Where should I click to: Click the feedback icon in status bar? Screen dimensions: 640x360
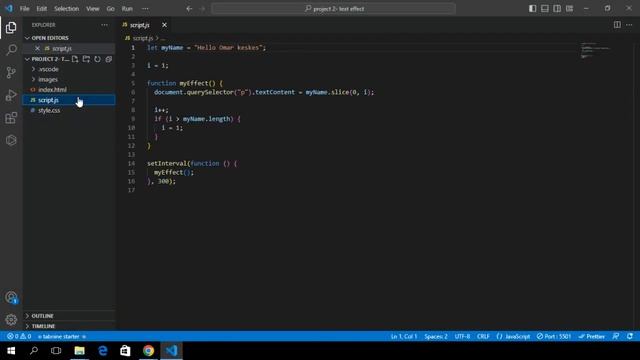pos(616,336)
